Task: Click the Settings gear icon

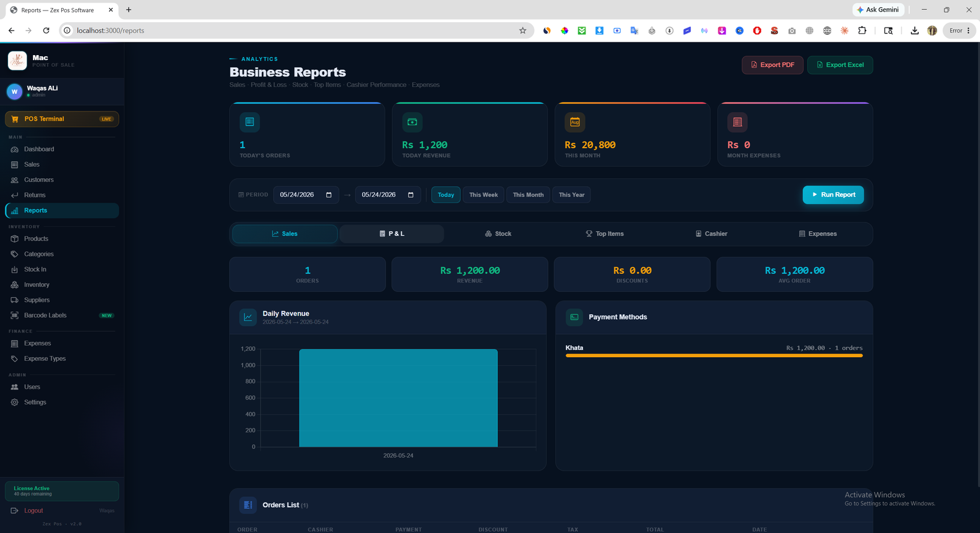Action: tap(15, 403)
